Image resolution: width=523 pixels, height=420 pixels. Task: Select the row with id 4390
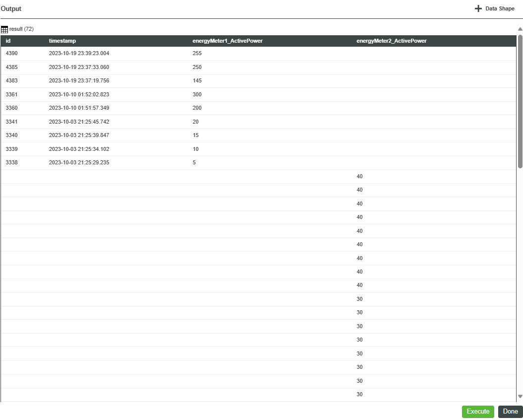pyautogui.click(x=149, y=53)
